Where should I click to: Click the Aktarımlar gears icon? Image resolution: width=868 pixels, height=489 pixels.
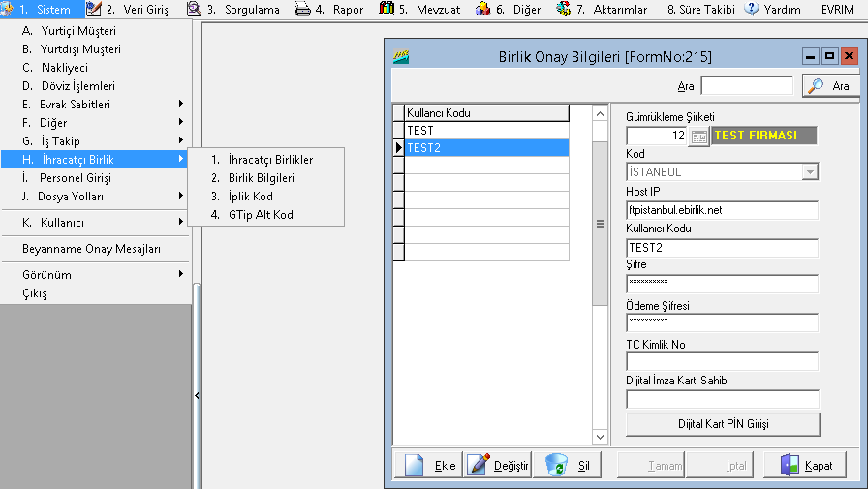click(x=564, y=9)
